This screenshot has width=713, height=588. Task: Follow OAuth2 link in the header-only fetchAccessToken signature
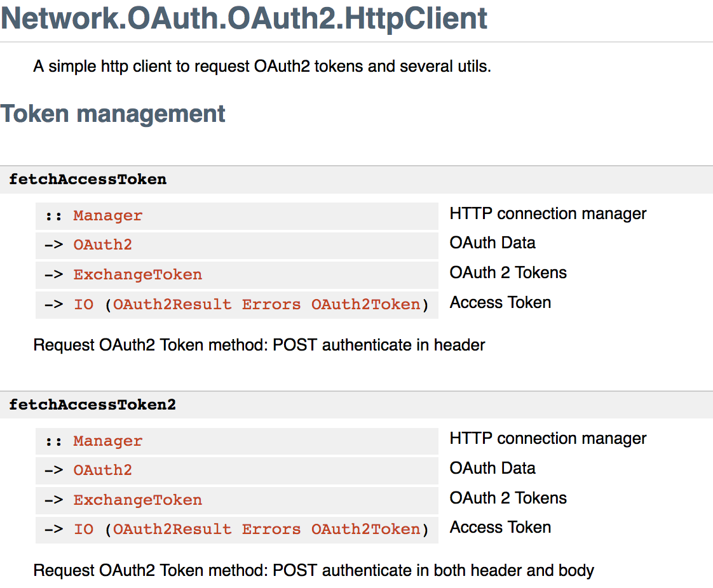pyautogui.click(x=103, y=245)
